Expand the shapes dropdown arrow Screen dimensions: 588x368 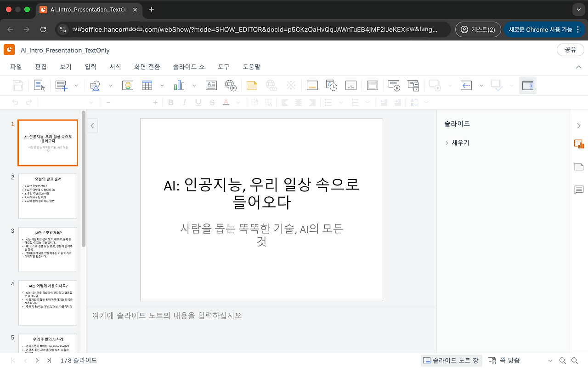tap(110, 85)
